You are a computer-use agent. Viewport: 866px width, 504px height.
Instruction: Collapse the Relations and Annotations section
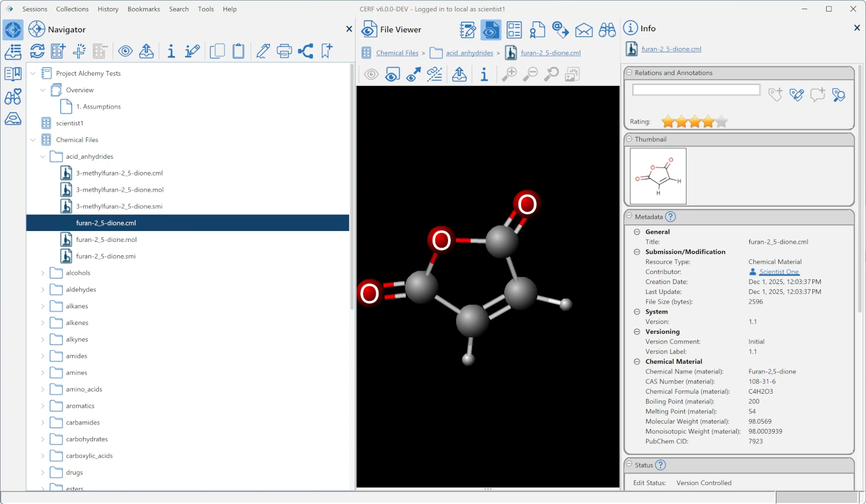(x=629, y=73)
